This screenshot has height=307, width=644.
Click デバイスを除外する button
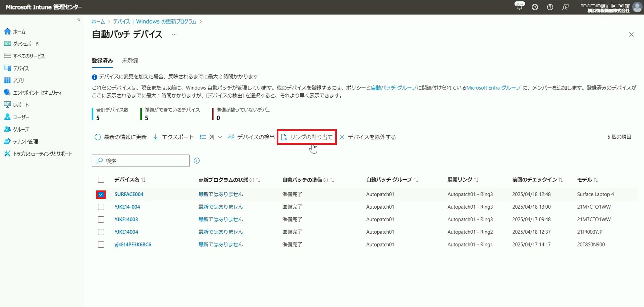368,137
